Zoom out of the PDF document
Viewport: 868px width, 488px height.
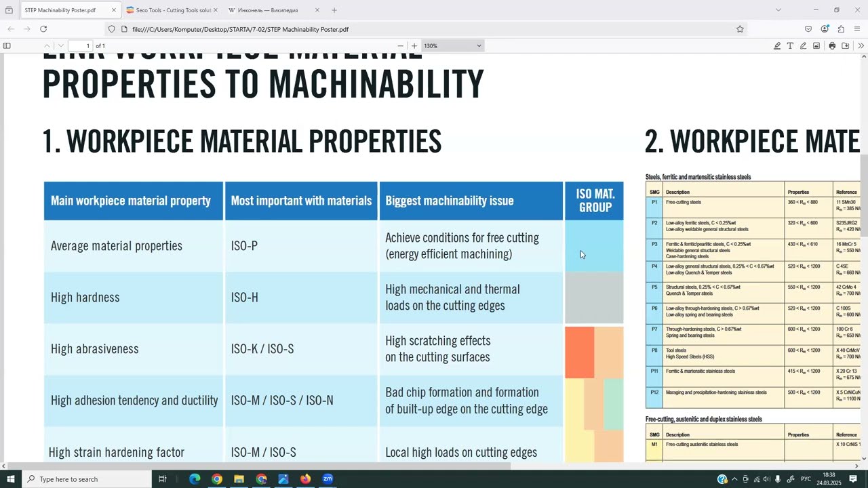[400, 46]
